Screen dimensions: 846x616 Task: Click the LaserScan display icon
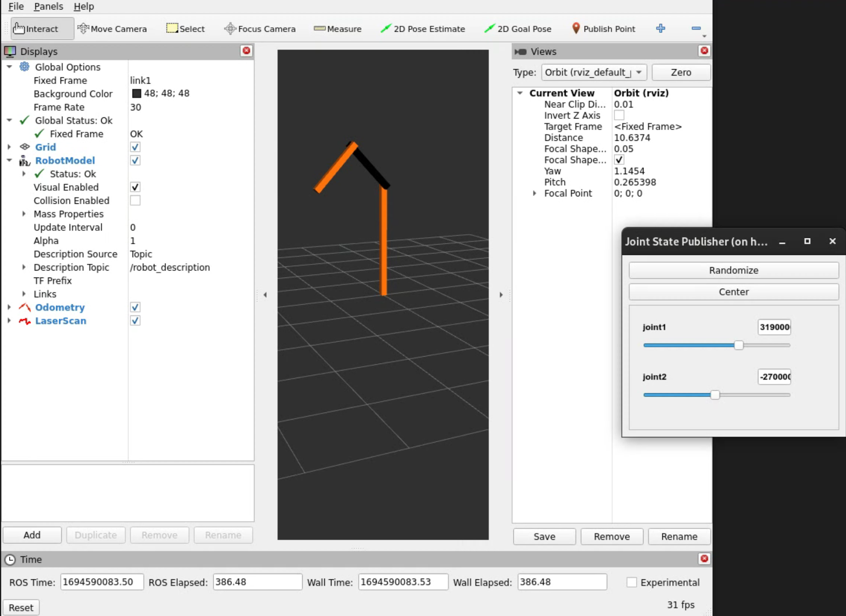coord(25,321)
